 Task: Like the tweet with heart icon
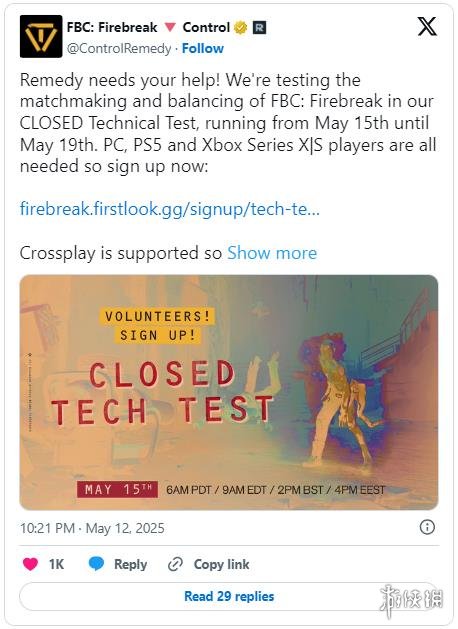(x=30, y=564)
